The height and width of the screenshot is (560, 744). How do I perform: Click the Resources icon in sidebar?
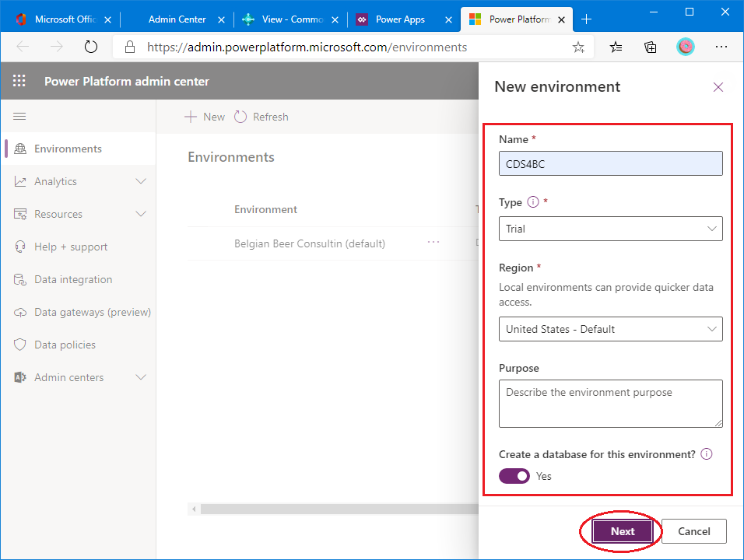click(20, 215)
